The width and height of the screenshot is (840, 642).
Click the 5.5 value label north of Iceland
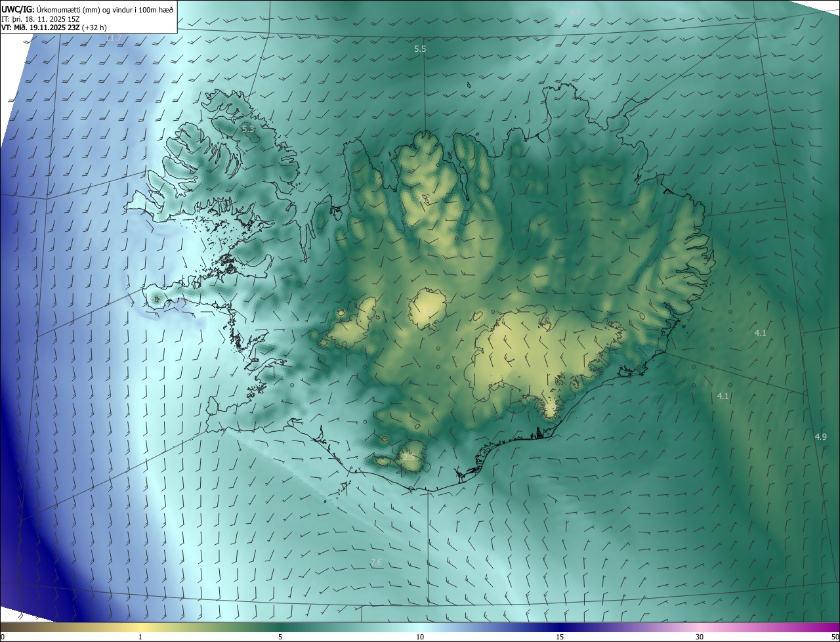[420, 49]
